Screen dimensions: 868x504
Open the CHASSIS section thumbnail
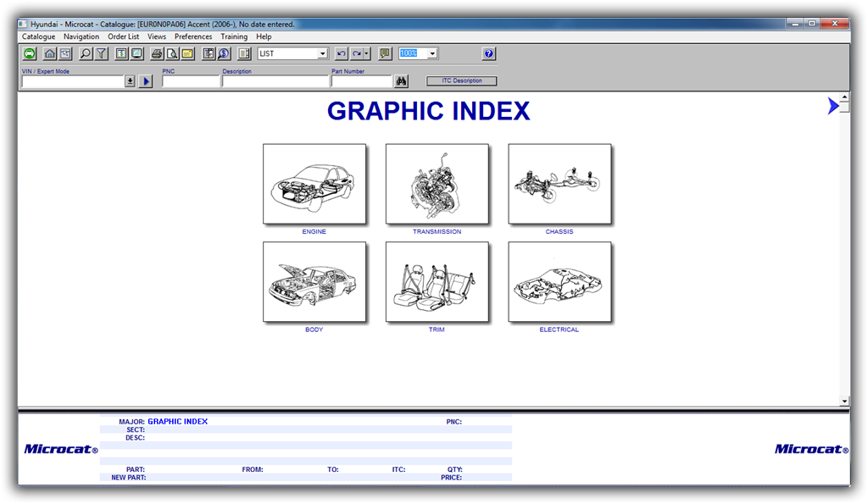pos(559,184)
